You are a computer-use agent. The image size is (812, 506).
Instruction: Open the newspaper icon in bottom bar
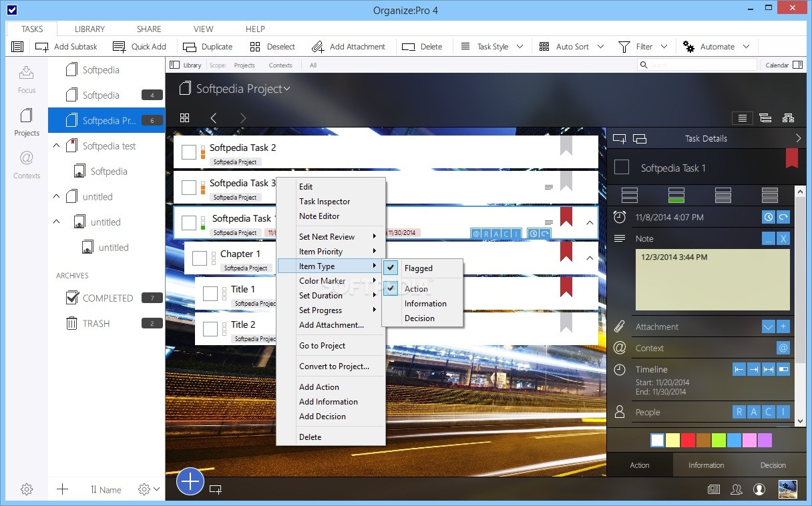(x=714, y=489)
